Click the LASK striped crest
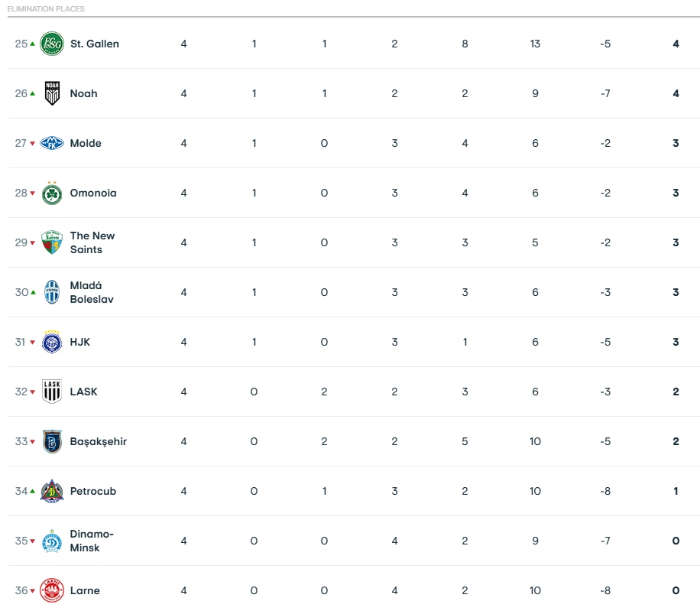Image resolution: width=700 pixels, height=611 pixels. tap(52, 392)
